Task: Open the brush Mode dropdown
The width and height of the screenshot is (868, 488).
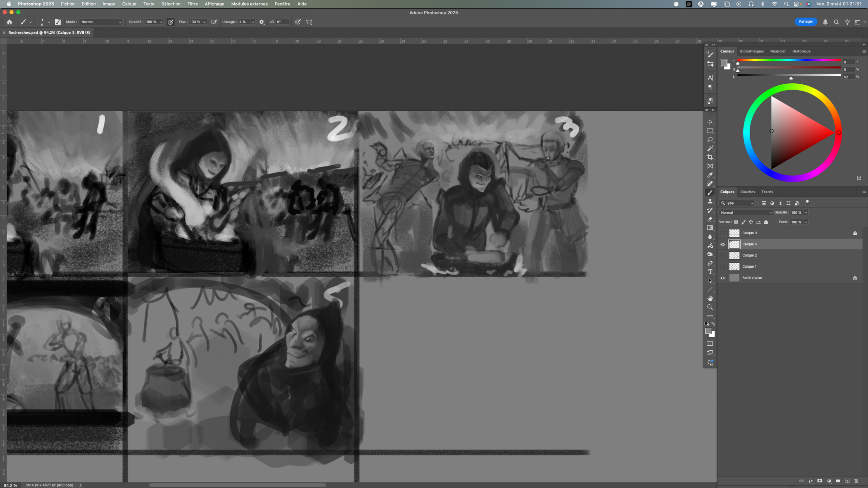Action: point(101,22)
